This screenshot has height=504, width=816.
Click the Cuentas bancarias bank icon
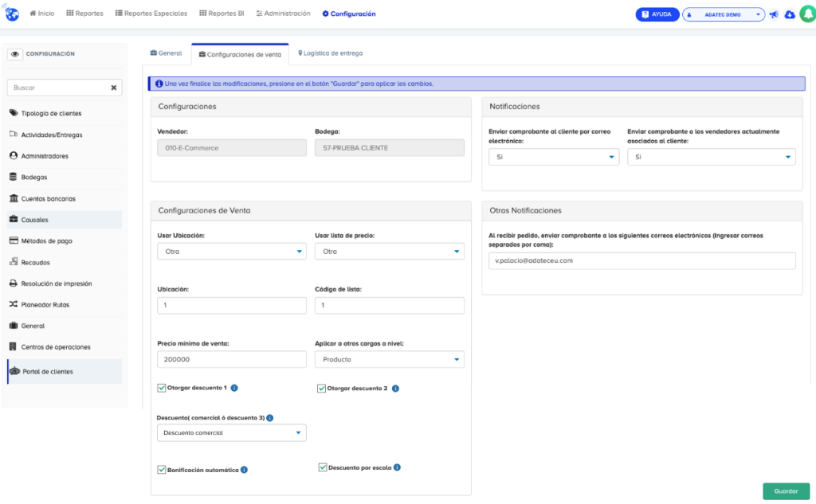[x=14, y=198]
